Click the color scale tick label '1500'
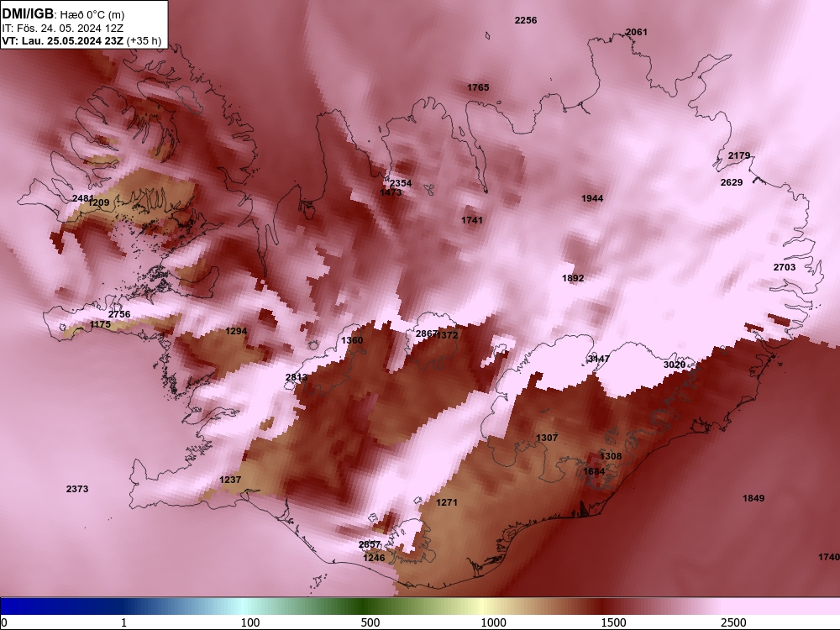Image resolution: width=840 pixels, height=630 pixels. pos(613,622)
